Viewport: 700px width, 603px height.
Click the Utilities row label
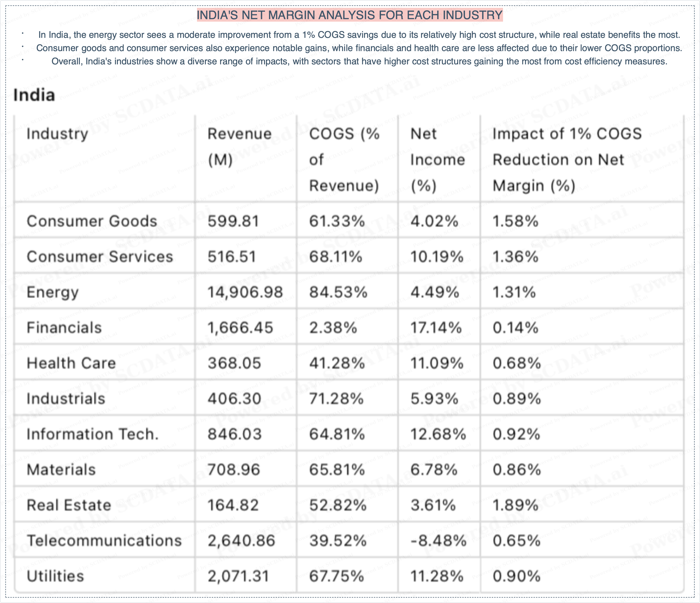coord(56,576)
